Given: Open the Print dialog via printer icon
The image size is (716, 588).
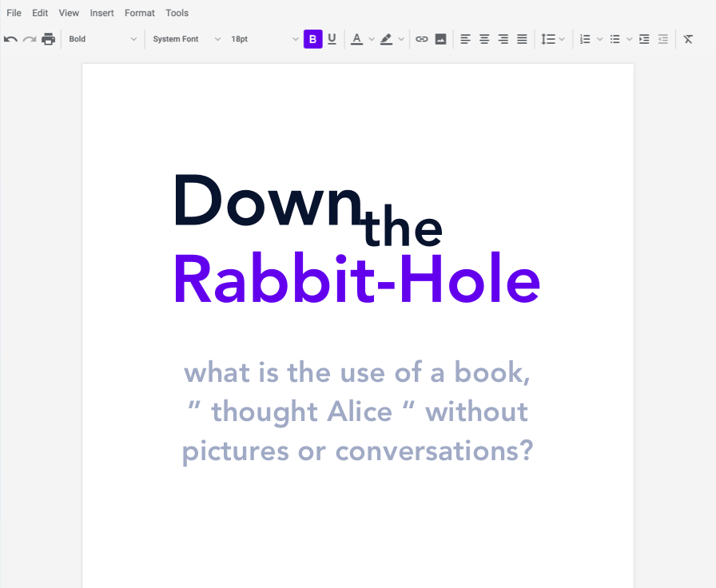Looking at the screenshot, I should 48,38.
